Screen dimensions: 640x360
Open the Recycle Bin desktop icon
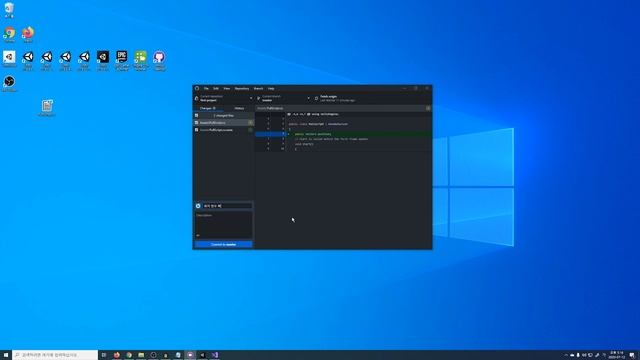pos(9,10)
